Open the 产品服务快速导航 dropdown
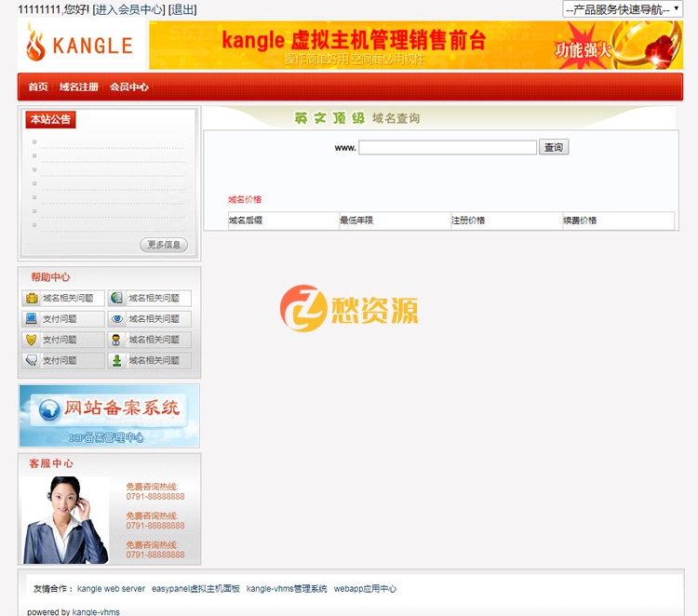Screen dimensions: 698x616 (x=623, y=9)
